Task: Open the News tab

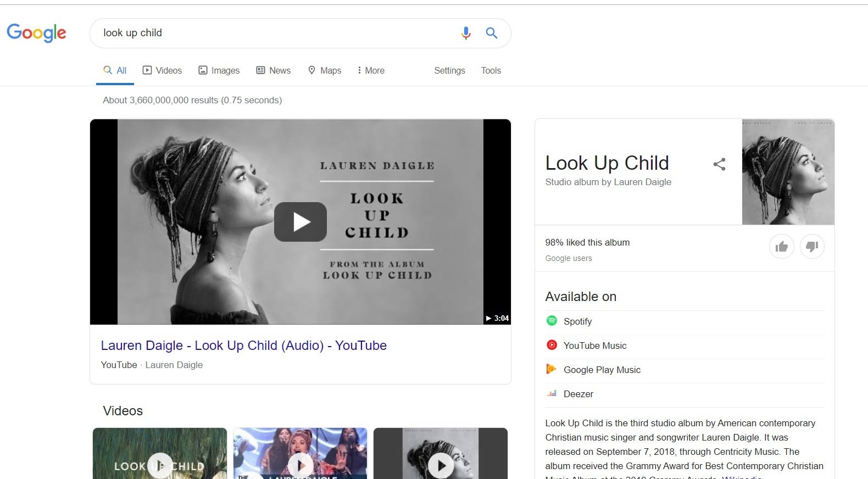Action: tap(273, 70)
